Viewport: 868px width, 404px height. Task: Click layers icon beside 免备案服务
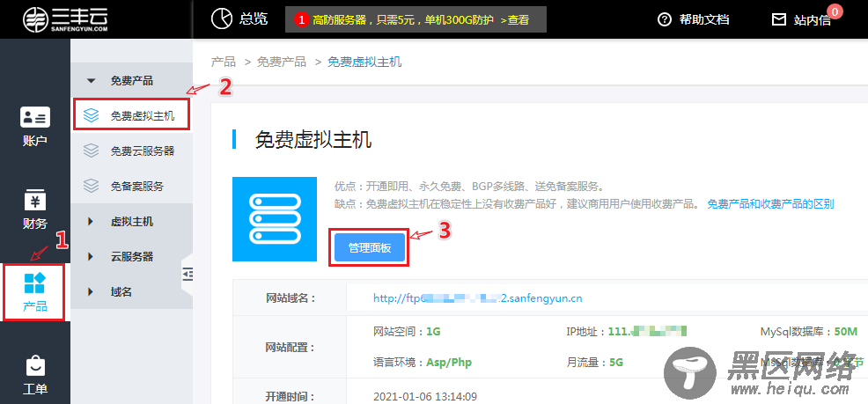tap(91, 186)
